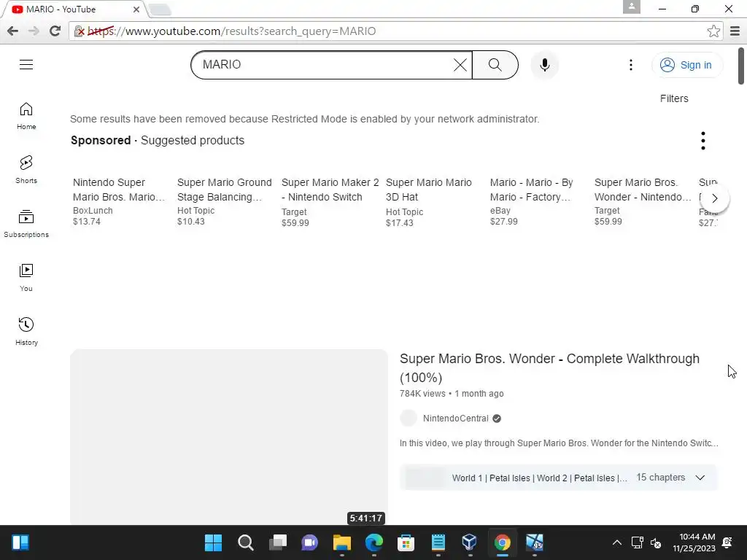Open Super Mario Bros. Wonder Target product
This screenshot has height=560, width=747.
[x=642, y=201]
